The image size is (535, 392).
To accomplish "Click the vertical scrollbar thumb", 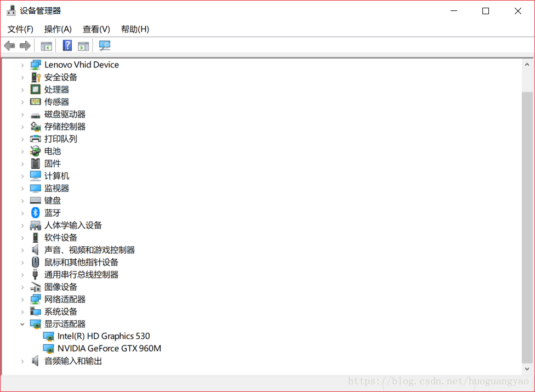I will [x=527, y=228].
